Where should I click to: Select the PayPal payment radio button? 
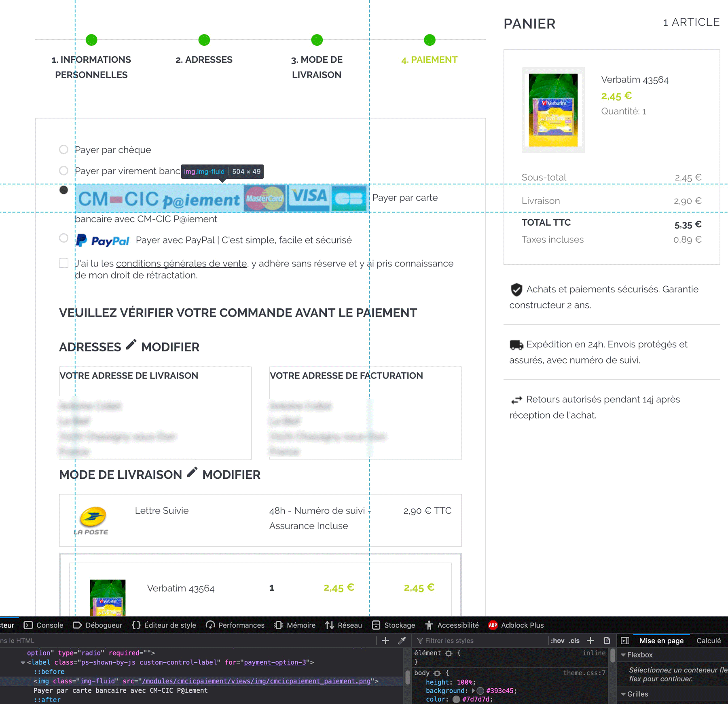[x=63, y=238]
